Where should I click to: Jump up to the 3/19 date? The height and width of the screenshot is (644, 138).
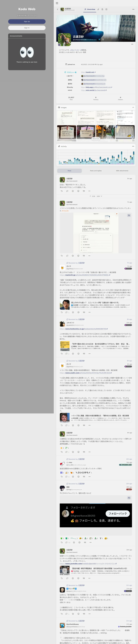(92, 196)
